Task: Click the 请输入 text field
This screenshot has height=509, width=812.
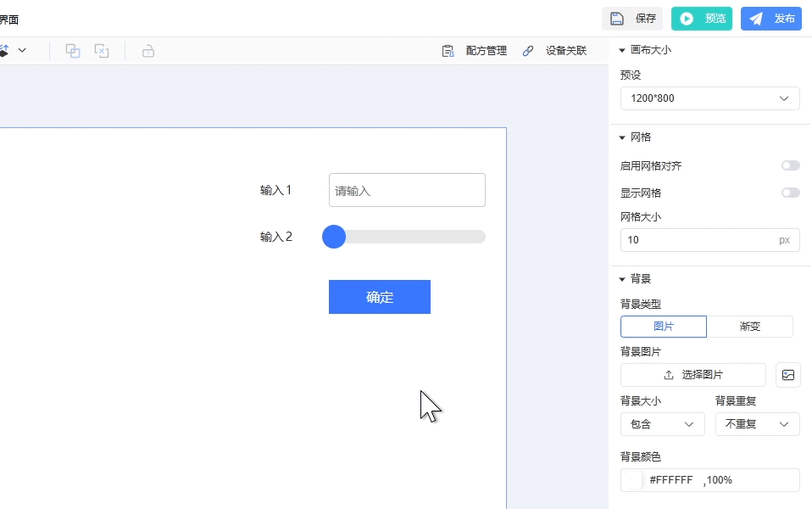Action: (x=407, y=190)
